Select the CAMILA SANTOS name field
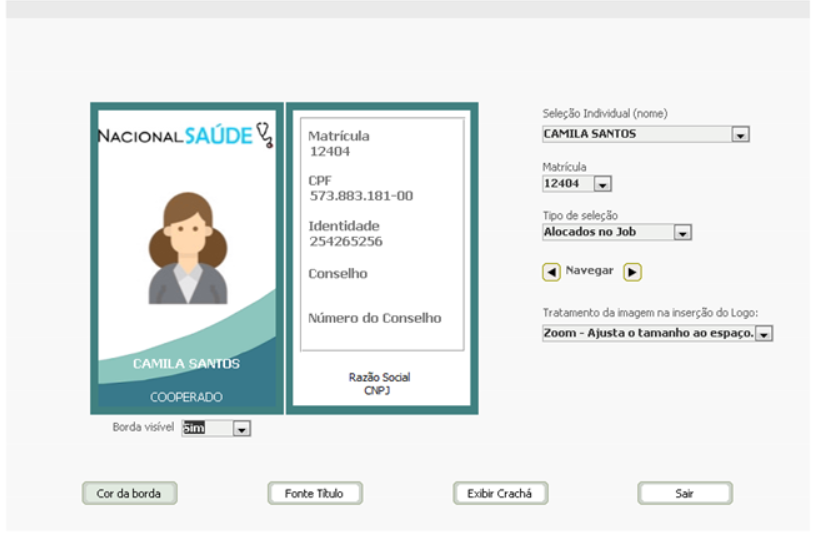The height and width of the screenshot is (533, 814). [x=635, y=134]
